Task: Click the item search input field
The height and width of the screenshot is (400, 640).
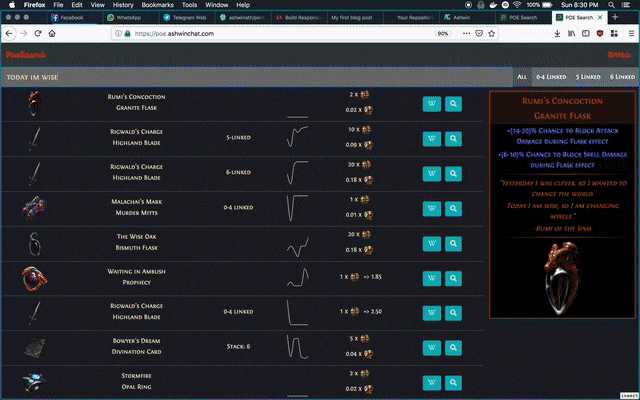Action: tap(257, 77)
